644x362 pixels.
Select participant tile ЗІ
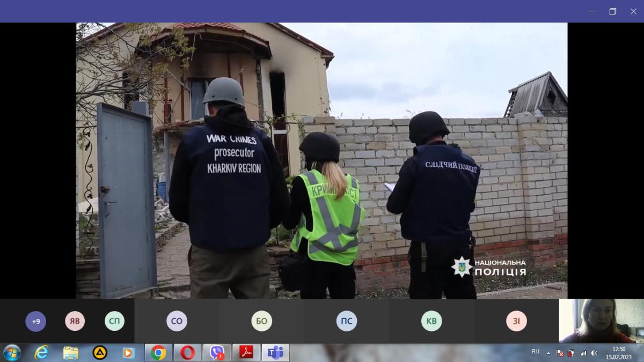[516, 321]
